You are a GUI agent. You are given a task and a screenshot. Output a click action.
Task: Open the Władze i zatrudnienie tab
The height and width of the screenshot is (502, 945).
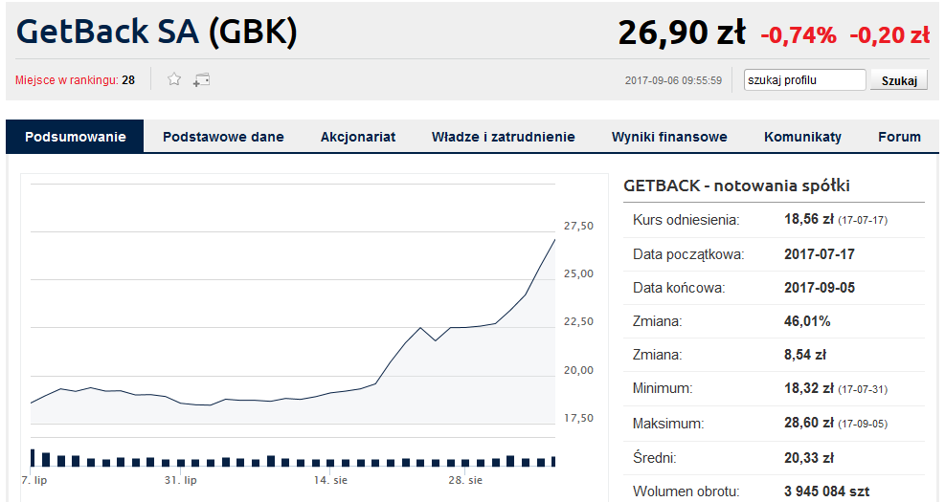pyautogui.click(x=503, y=137)
